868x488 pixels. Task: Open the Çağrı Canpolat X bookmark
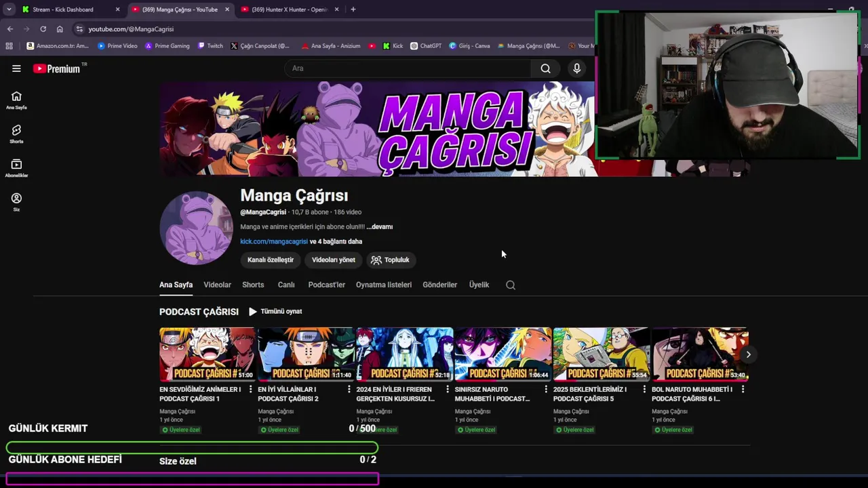pos(260,46)
